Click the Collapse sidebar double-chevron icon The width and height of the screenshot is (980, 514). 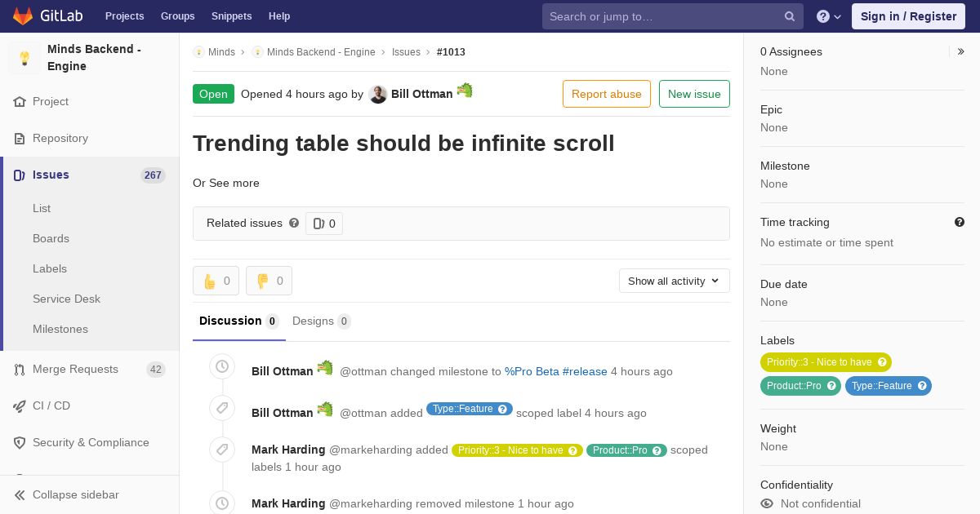point(20,495)
